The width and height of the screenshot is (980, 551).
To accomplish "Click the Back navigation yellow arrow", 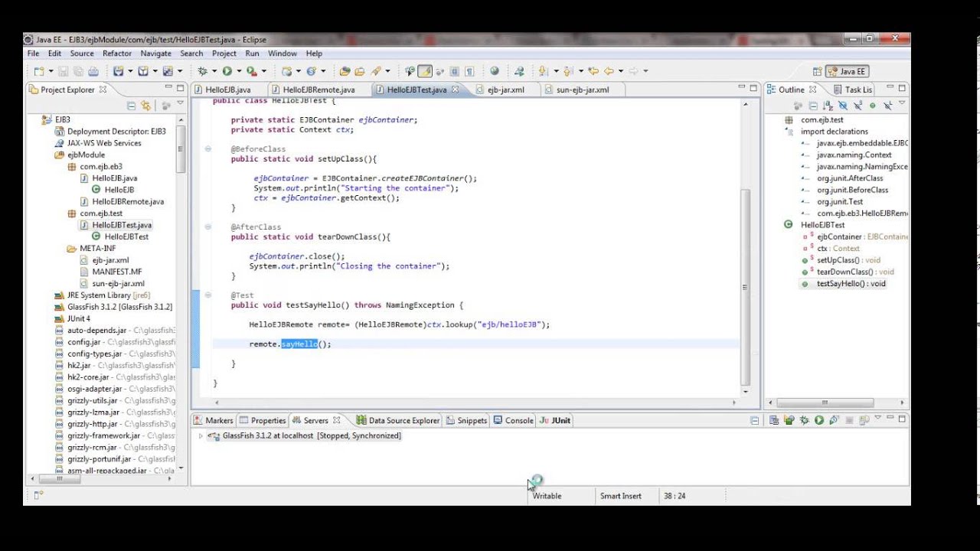I will click(x=609, y=71).
